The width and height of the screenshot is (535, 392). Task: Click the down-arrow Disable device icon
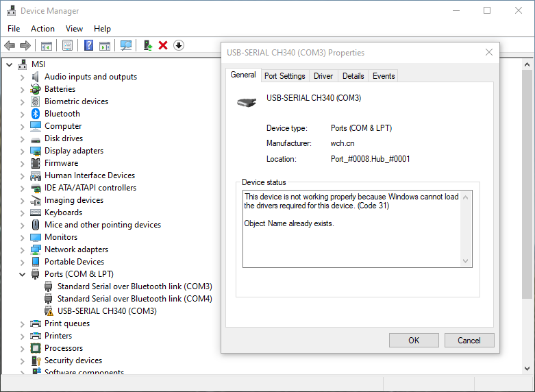tap(179, 45)
